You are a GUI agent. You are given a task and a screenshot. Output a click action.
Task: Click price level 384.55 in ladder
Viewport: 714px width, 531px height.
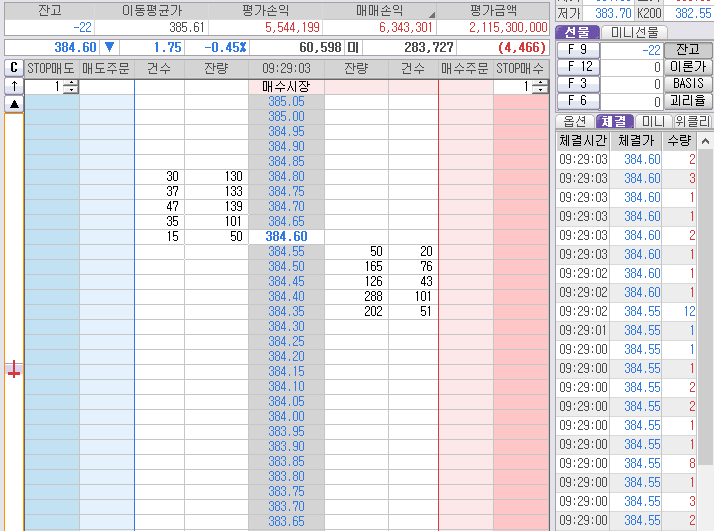[286, 251]
